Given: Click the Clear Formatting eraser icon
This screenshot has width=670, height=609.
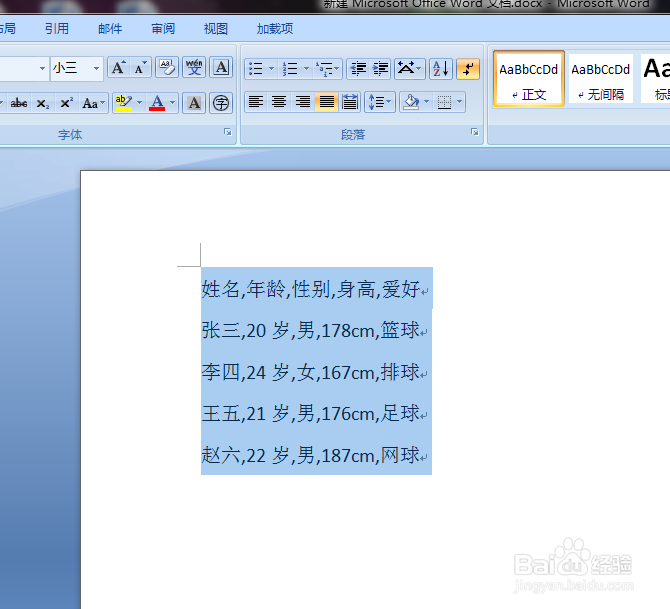Looking at the screenshot, I should pos(167,68).
